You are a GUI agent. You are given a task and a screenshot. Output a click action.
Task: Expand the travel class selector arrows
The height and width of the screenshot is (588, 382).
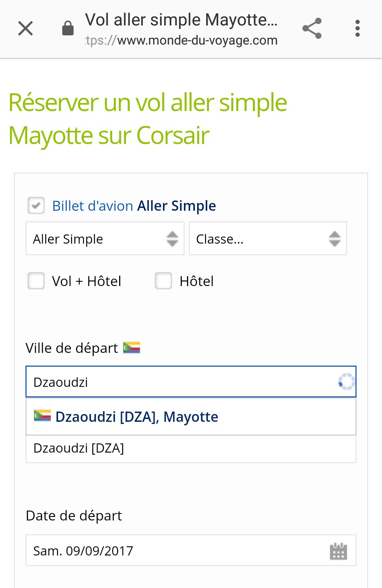pyautogui.click(x=335, y=239)
